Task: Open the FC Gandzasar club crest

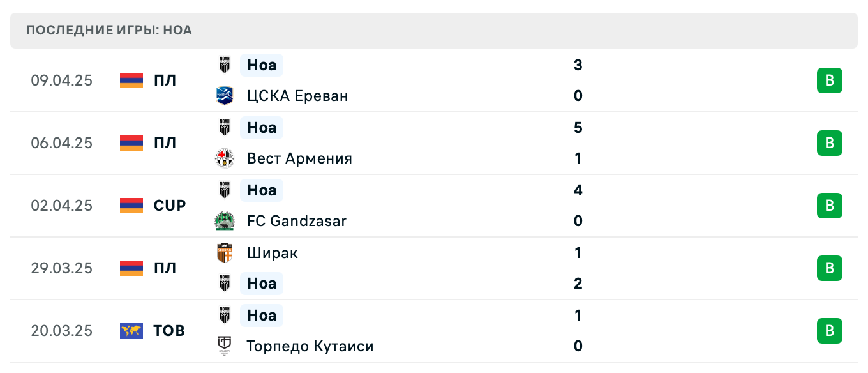Action: pos(224,220)
